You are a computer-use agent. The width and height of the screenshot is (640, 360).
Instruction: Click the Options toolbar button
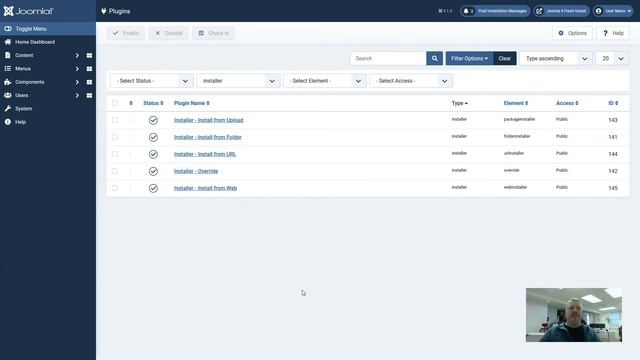(x=572, y=33)
